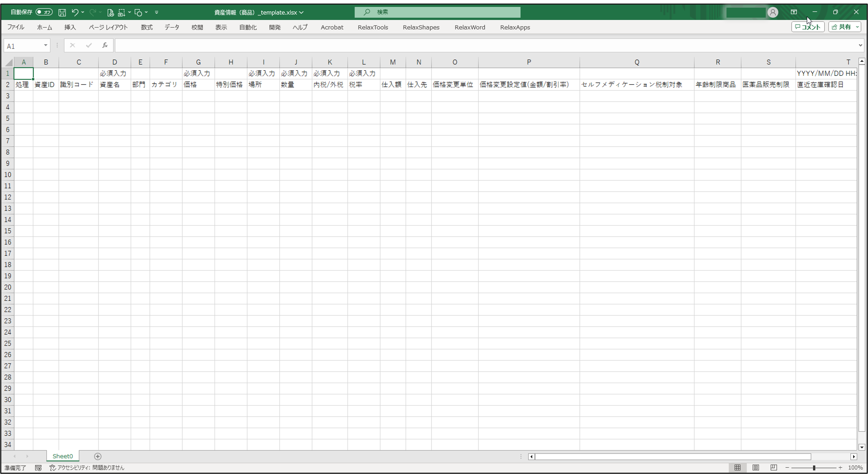
Task: Open the 数式 ribbon tab
Action: point(146,27)
